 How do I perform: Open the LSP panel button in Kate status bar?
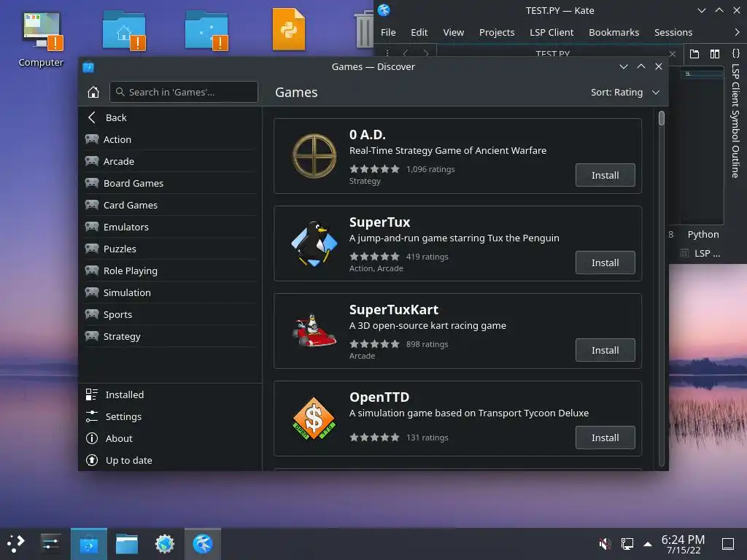(700, 253)
